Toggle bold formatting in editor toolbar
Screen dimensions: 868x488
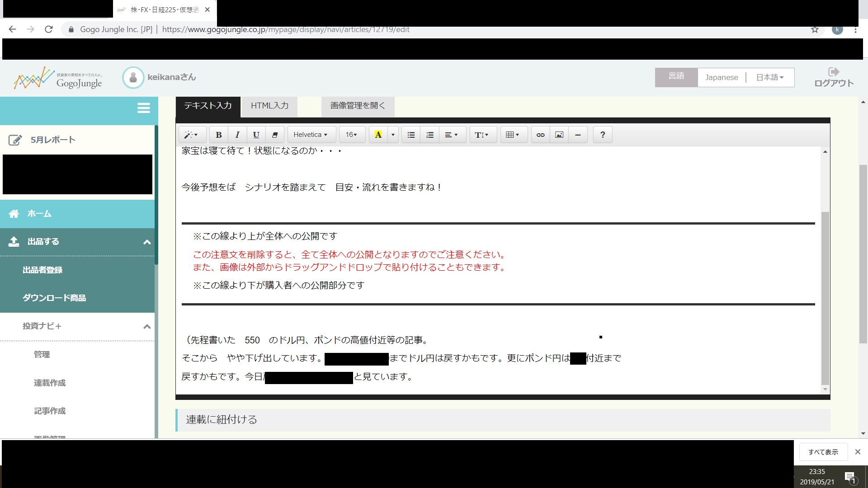[x=219, y=135]
